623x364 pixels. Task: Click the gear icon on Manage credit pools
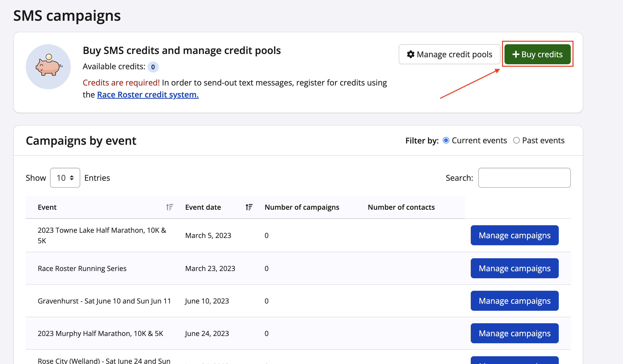coord(410,54)
